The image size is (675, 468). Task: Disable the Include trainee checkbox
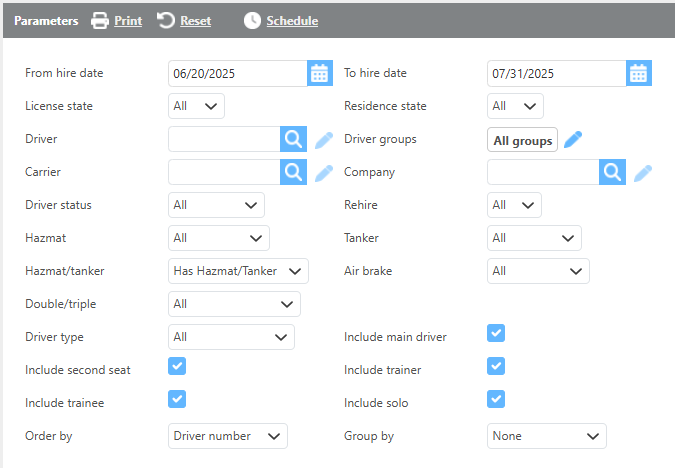177,399
